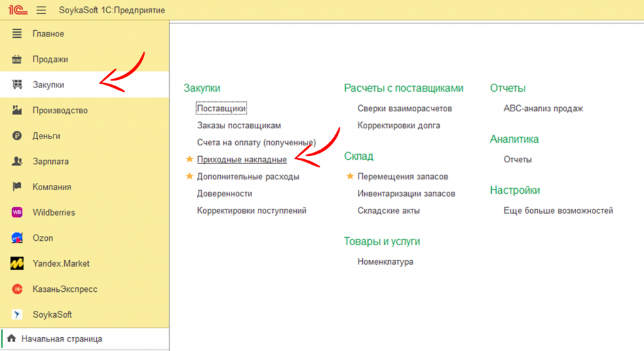The width and height of the screenshot is (644, 351).
Task: Go to the Зарплата section
Action: click(50, 162)
